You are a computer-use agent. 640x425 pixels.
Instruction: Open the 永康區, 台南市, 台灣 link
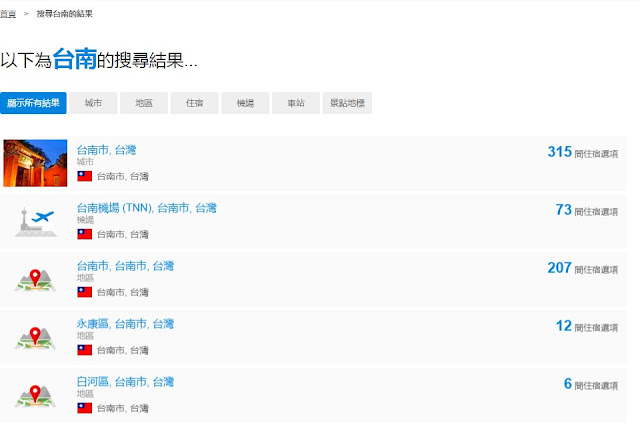point(125,324)
